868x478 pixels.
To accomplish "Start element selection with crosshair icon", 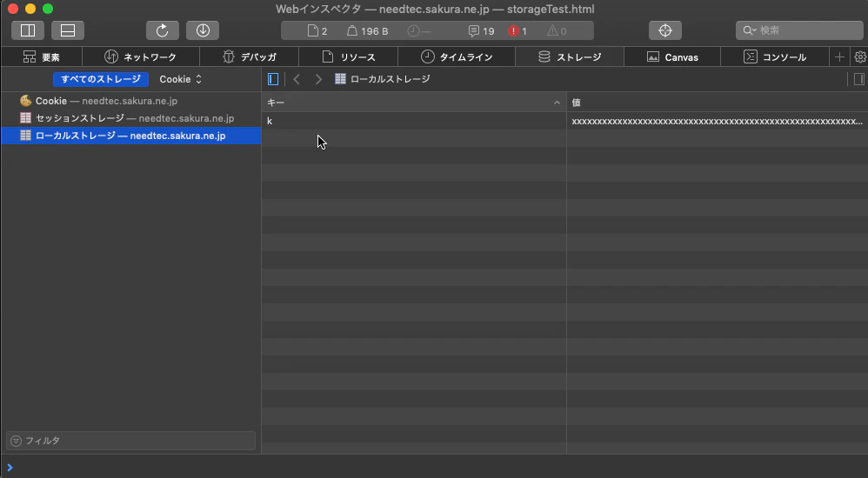I will 664,30.
